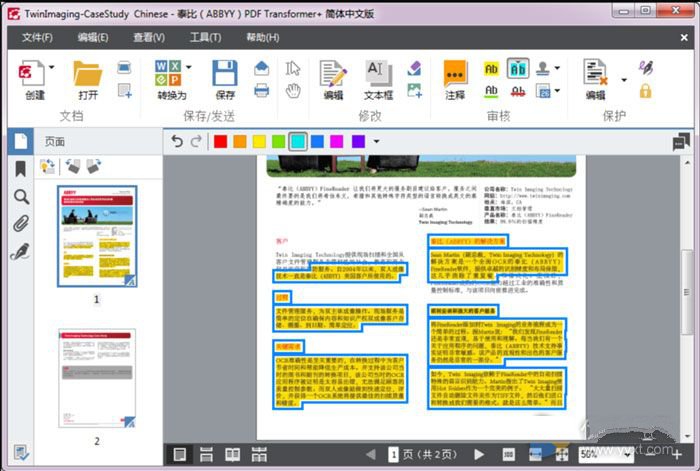Send document via the email envelope icon
Viewport: 700px width, 471px height.
(262, 68)
